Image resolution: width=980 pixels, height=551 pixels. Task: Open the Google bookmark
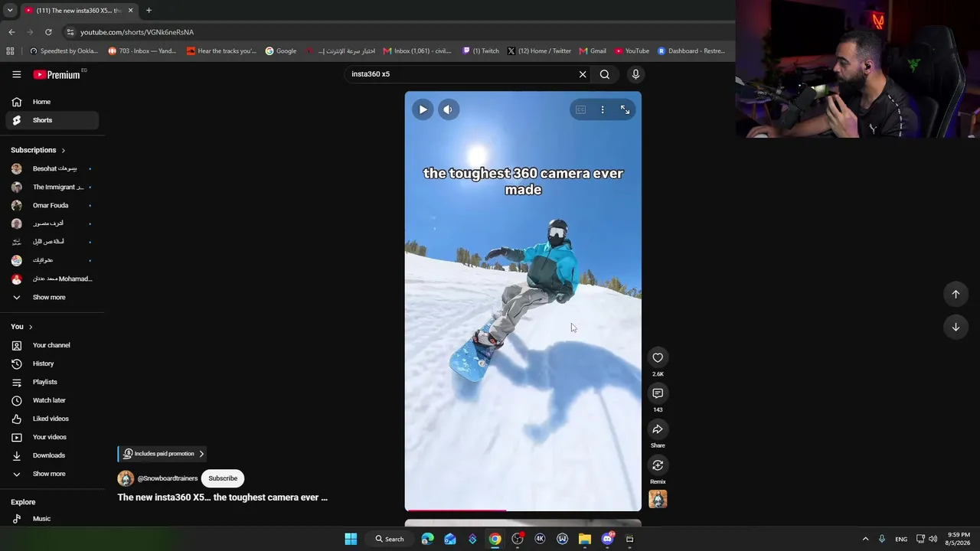(x=281, y=51)
